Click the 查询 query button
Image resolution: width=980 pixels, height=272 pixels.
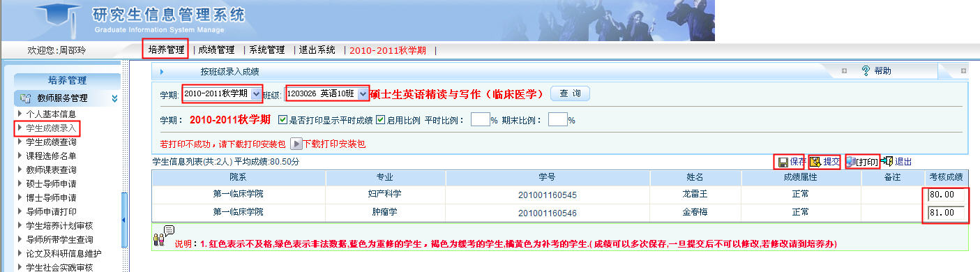click(570, 93)
